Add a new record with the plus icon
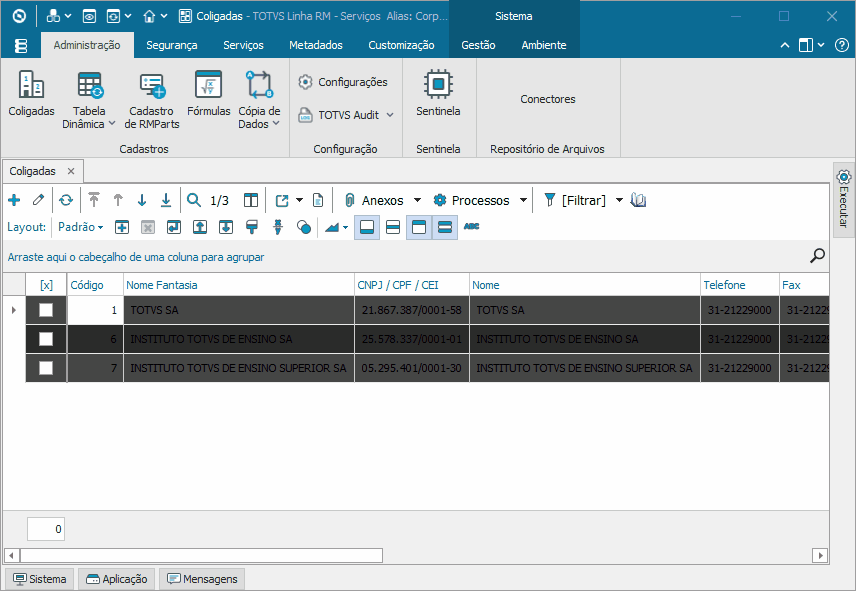 [x=14, y=200]
